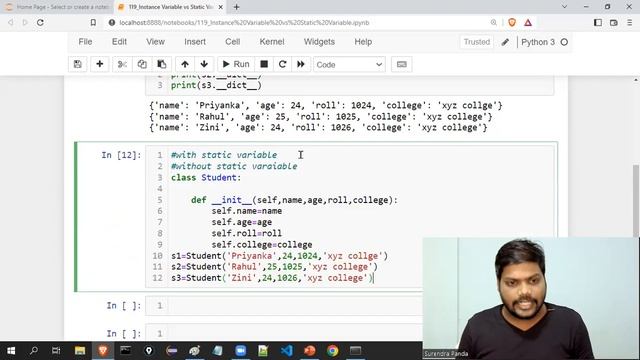640x360 pixels.
Task: Open the command palette keyboard icon
Action: (x=402, y=64)
